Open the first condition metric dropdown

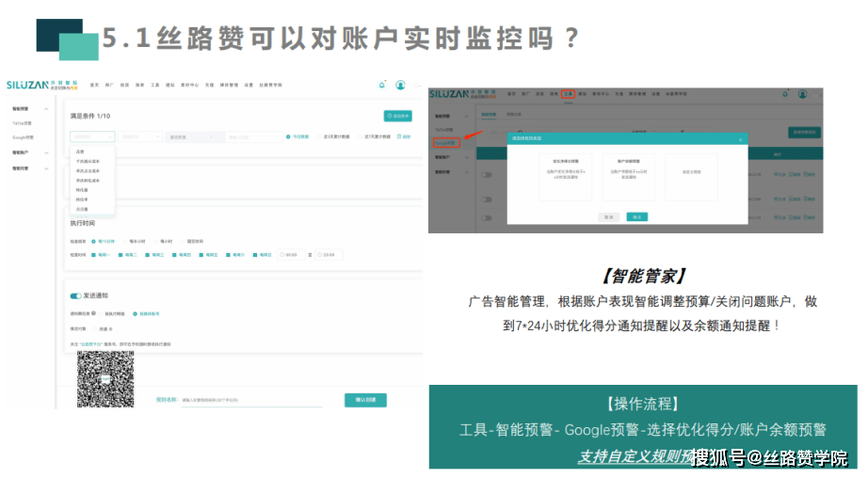pos(92,136)
